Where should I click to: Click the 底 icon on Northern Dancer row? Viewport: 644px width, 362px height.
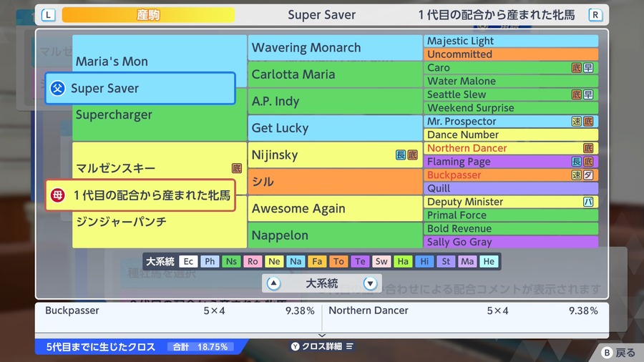(x=588, y=148)
